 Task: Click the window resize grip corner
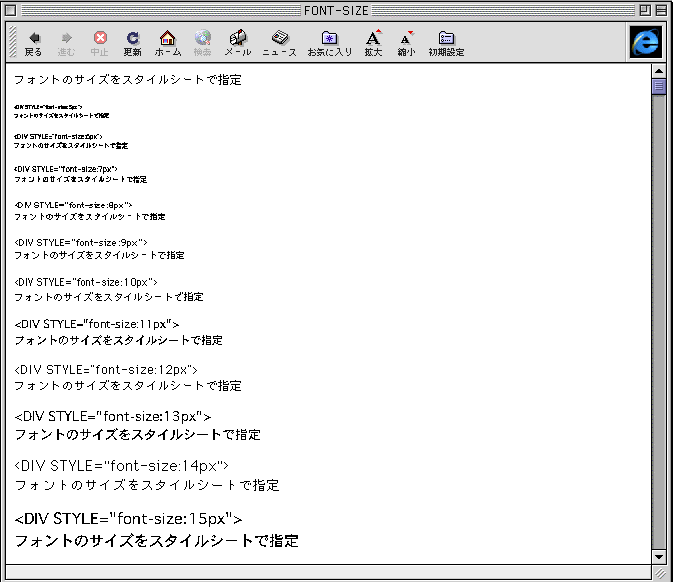tap(659, 572)
